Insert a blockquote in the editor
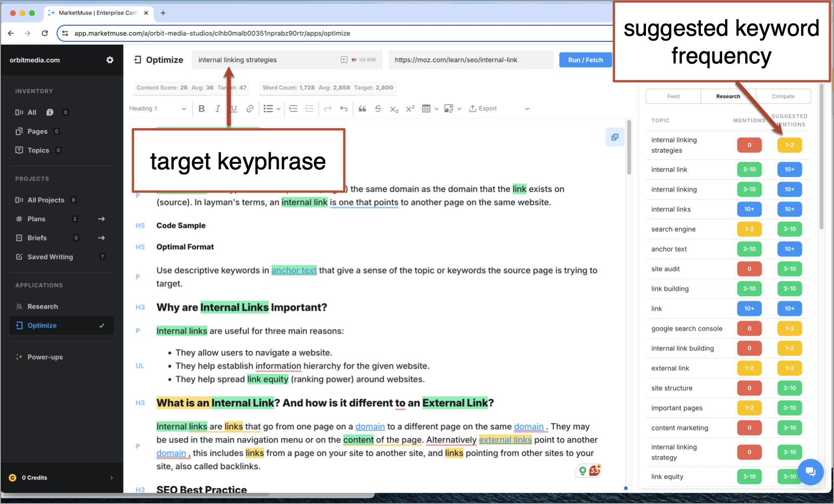 362,108
